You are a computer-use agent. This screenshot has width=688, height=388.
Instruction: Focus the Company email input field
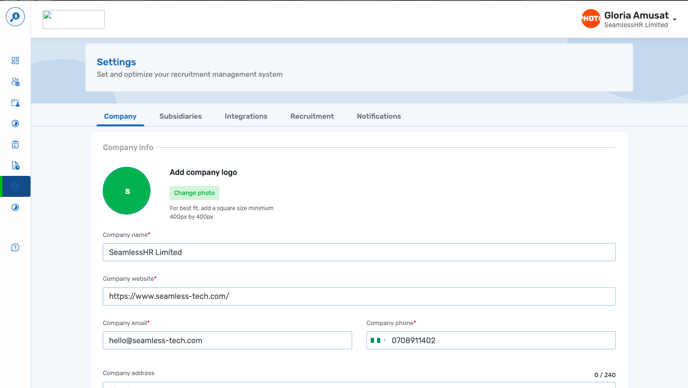point(227,341)
